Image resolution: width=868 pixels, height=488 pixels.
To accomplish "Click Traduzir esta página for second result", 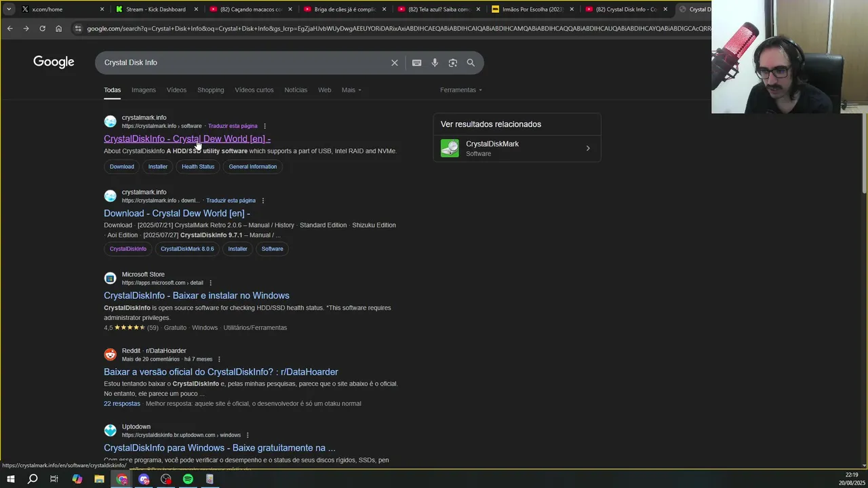I will click(x=231, y=201).
